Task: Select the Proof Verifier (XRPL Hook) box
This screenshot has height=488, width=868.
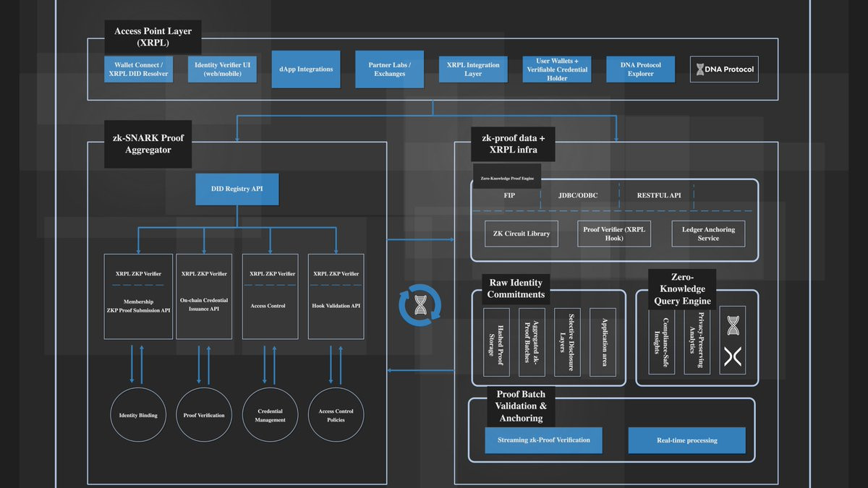Action: [x=615, y=234]
